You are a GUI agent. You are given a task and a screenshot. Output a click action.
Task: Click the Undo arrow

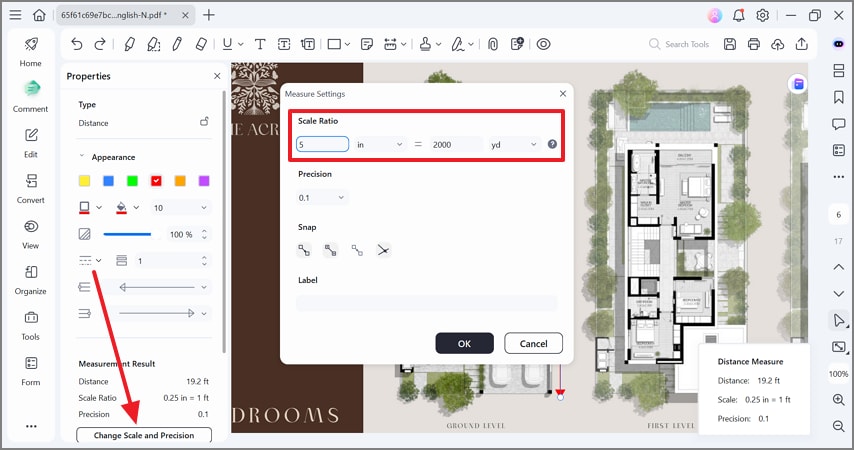[77, 44]
